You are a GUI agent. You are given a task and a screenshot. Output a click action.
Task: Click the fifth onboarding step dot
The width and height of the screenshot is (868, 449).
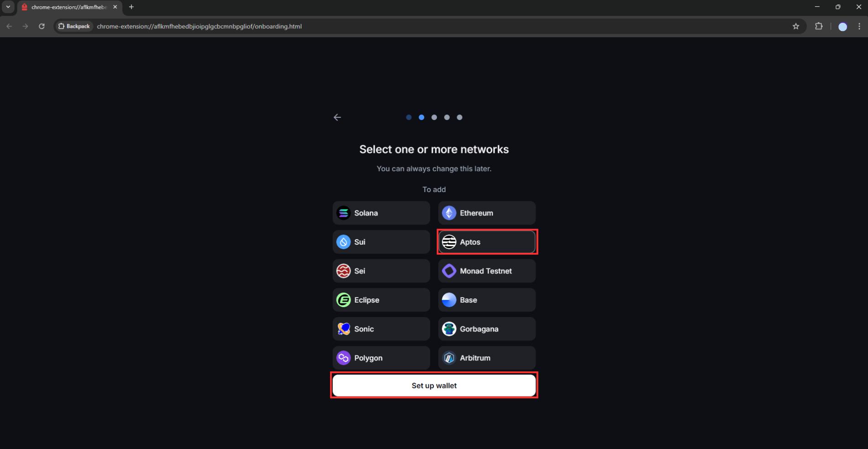(460, 117)
